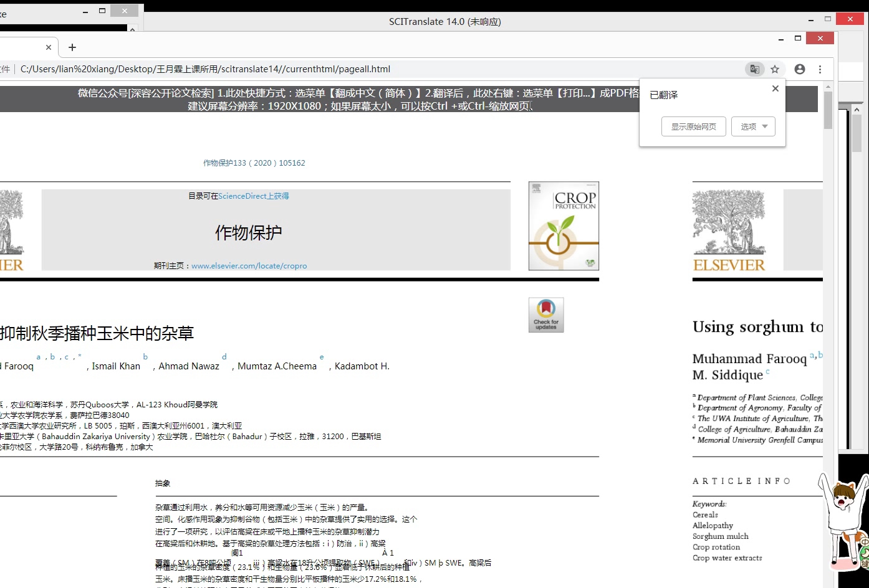Click keyword Crop rotation

[716, 548]
